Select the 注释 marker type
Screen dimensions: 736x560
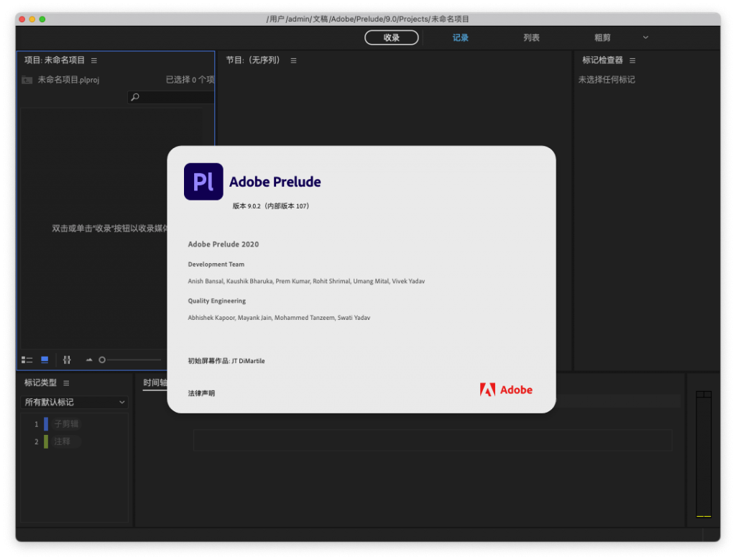coord(62,441)
